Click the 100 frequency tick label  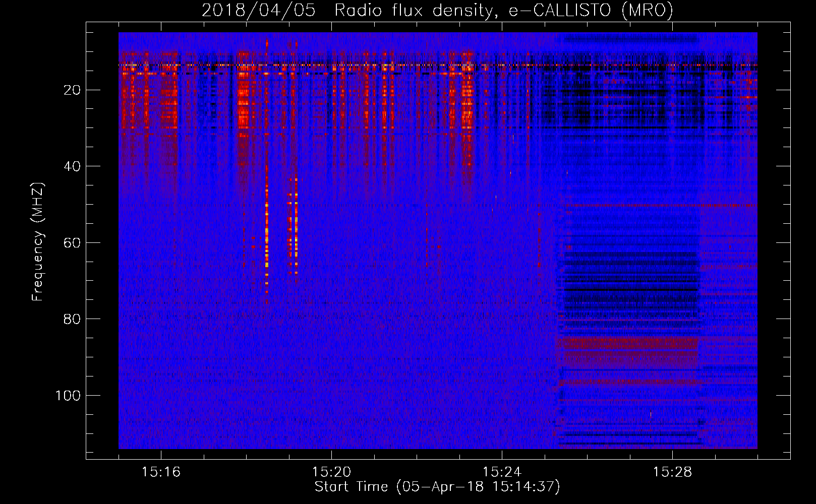pyautogui.click(x=68, y=396)
